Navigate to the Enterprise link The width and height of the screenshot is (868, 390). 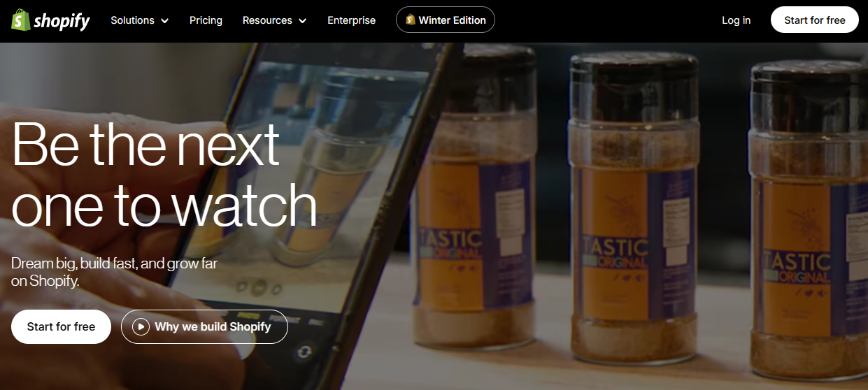coord(351,20)
